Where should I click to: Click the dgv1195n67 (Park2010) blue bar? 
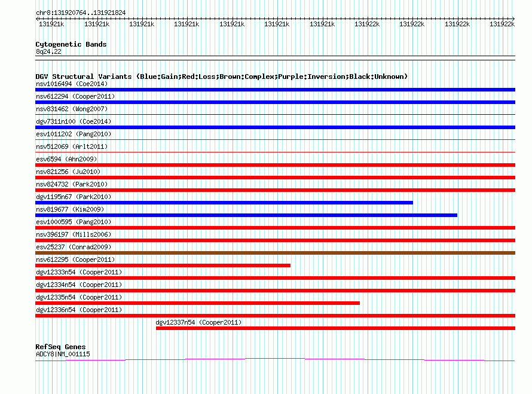click(x=224, y=203)
